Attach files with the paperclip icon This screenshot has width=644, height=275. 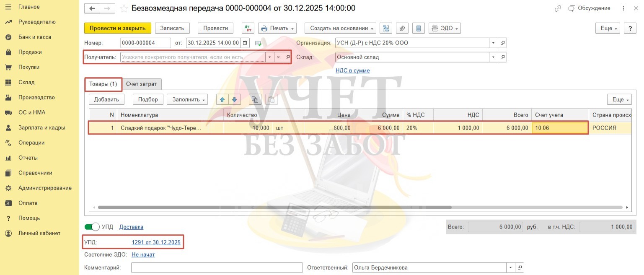[402, 28]
